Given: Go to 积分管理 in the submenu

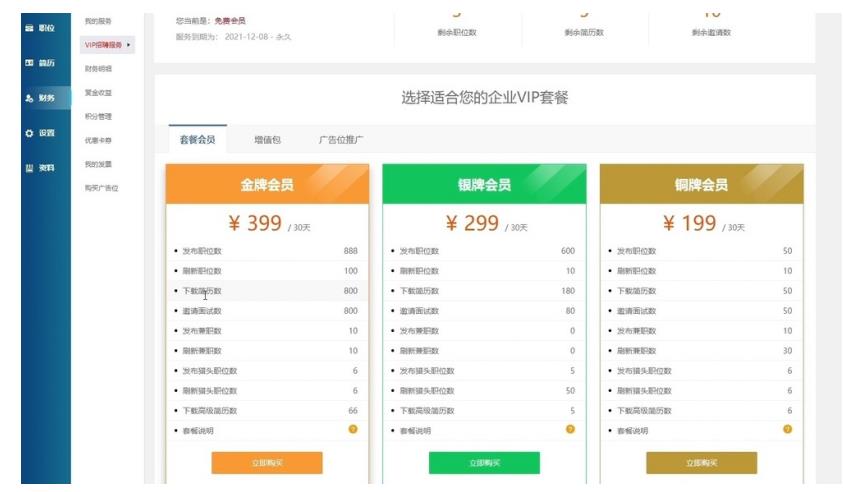Looking at the screenshot, I should pos(98,116).
